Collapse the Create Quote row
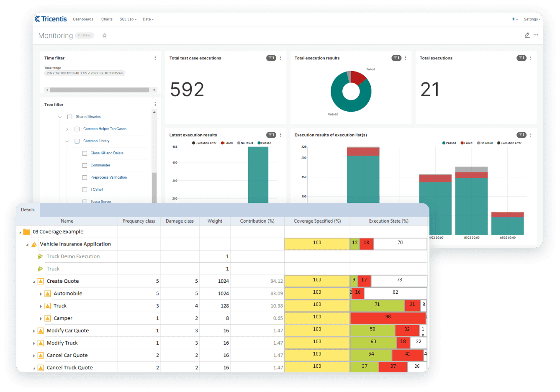The width and height of the screenshot is (560, 392). 34,282
